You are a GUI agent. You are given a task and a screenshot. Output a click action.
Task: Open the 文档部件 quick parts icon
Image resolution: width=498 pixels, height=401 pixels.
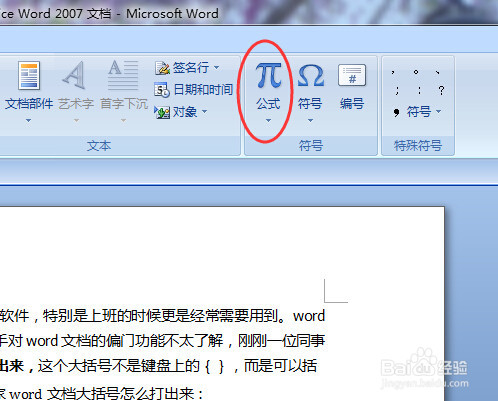click(x=29, y=75)
